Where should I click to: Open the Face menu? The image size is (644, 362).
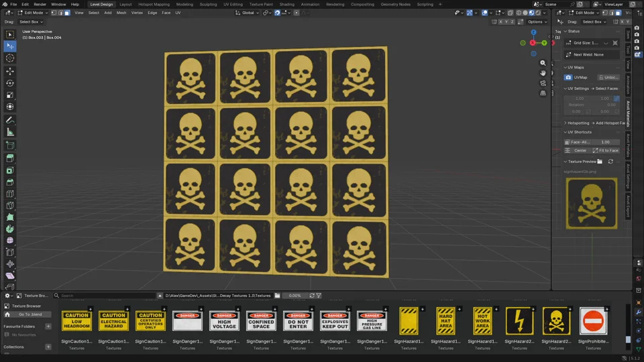tap(166, 13)
